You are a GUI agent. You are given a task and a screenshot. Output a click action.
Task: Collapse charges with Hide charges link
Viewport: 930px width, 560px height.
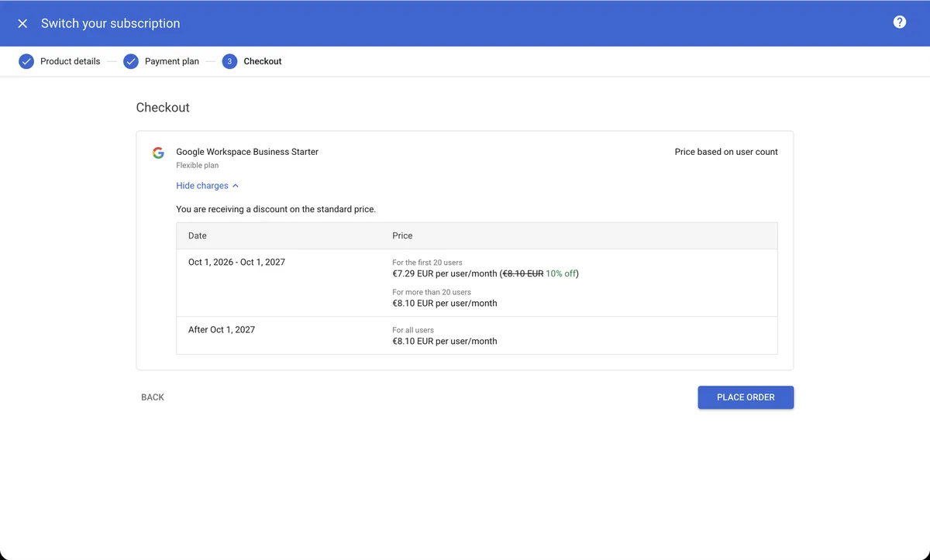pos(208,186)
